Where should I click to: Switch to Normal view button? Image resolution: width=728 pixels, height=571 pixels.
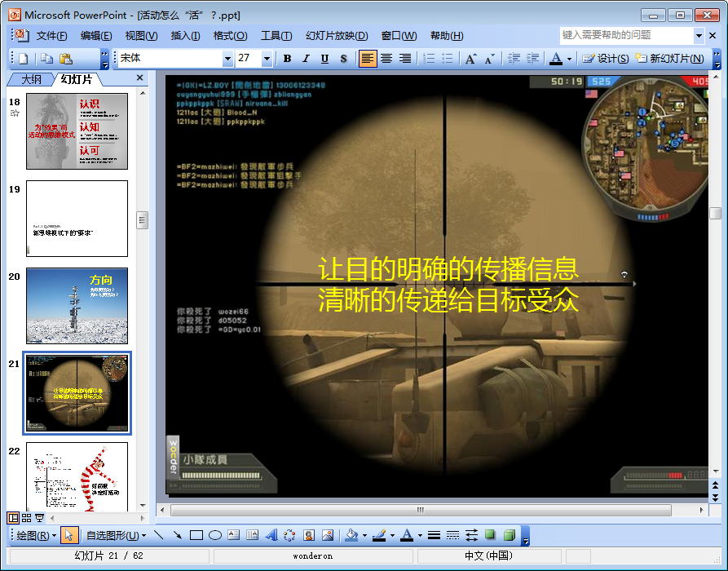pyautogui.click(x=13, y=517)
